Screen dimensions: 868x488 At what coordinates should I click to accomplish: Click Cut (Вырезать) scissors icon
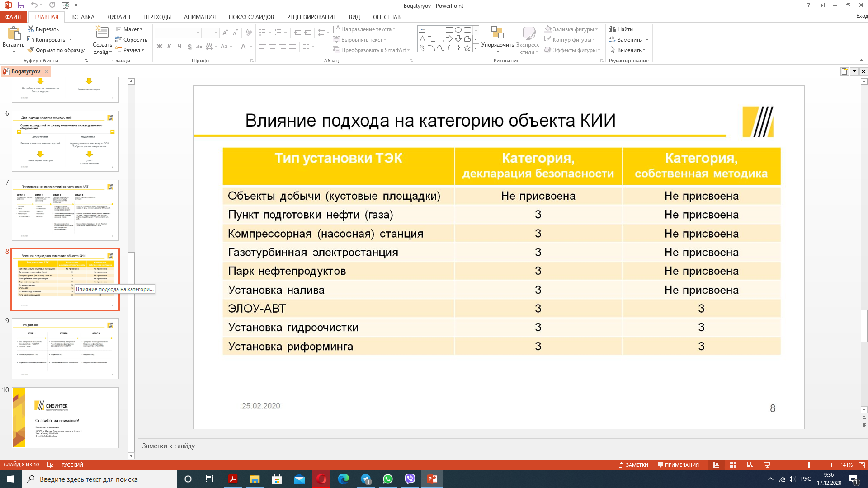[x=31, y=29]
